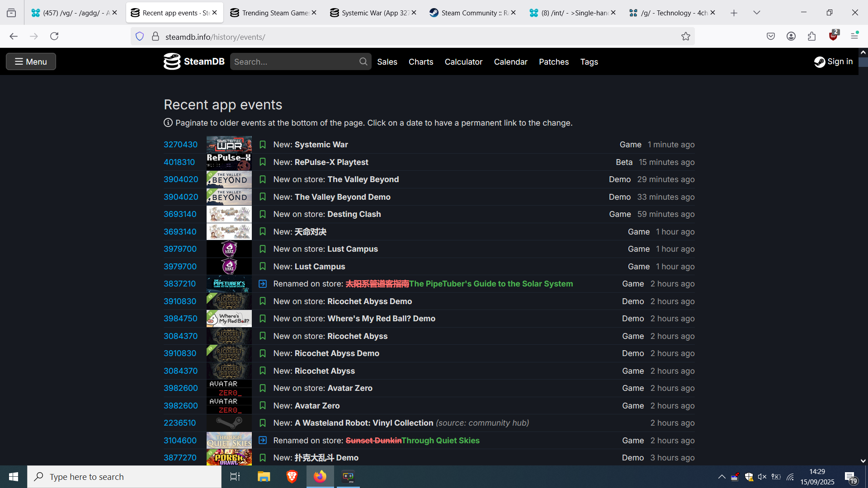Viewport: 868px width, 488px height.
Task: Open app ID 2236510 link
Action: (179, 423)
